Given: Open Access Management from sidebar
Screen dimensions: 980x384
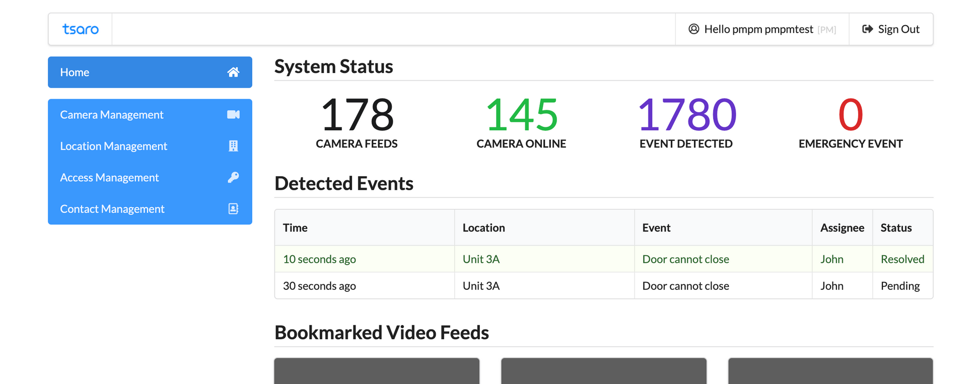Looking at the screenshot, I should (x=109, y=178).
